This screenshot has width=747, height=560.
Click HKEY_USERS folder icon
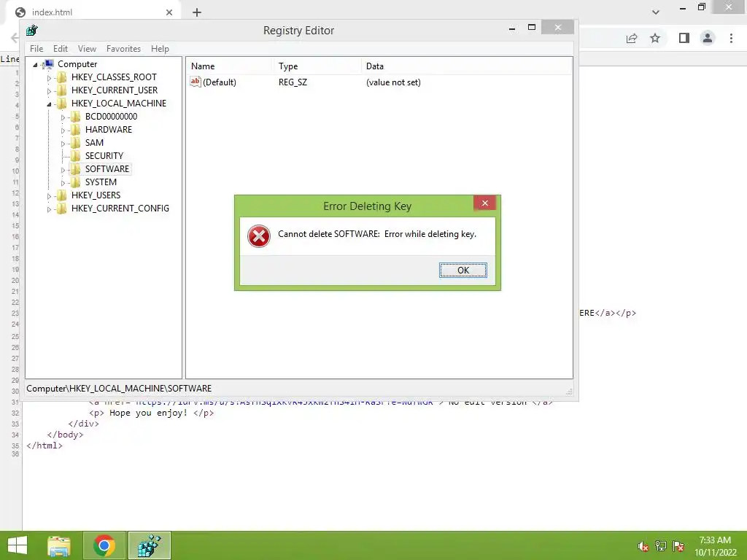pos(61,195)
